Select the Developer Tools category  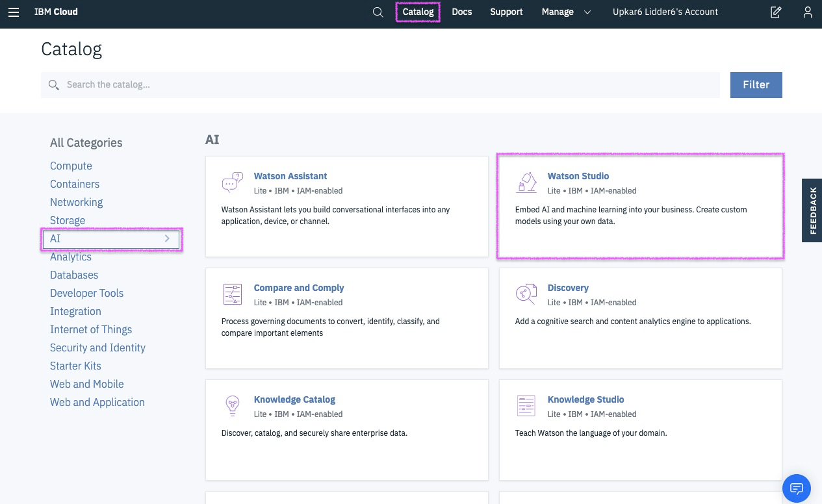(x=86, y=293)
